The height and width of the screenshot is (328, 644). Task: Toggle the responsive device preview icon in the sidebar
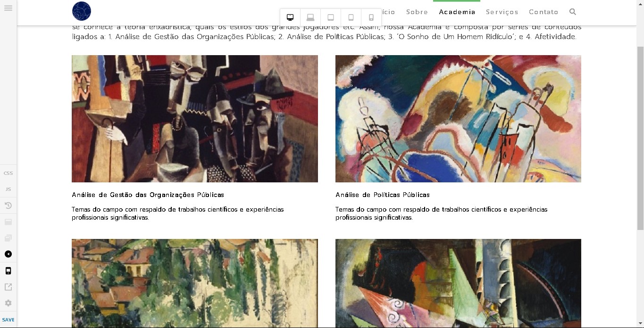point(8,271)
